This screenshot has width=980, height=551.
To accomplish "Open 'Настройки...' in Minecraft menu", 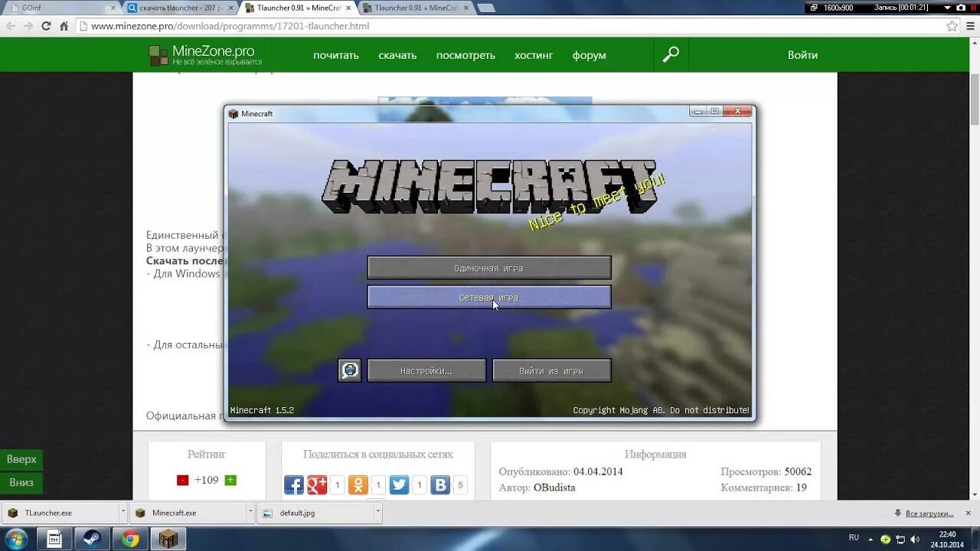I will (x=426, y=370).
